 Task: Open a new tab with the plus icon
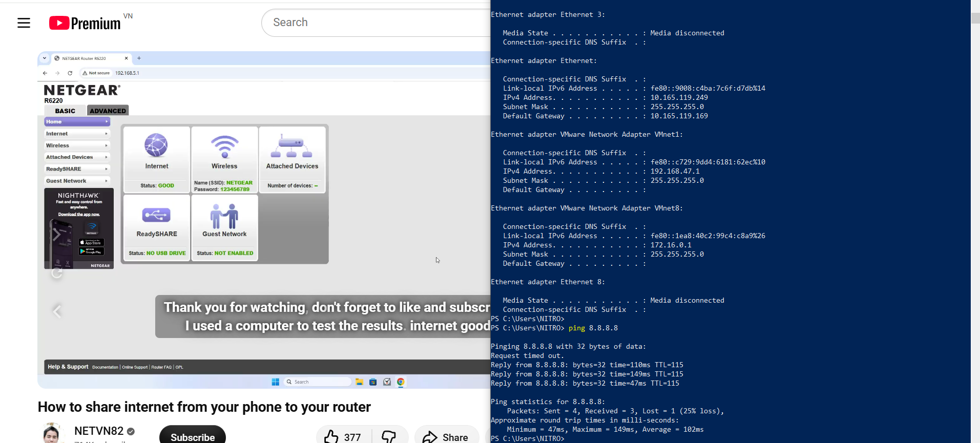tap(139, 58)
